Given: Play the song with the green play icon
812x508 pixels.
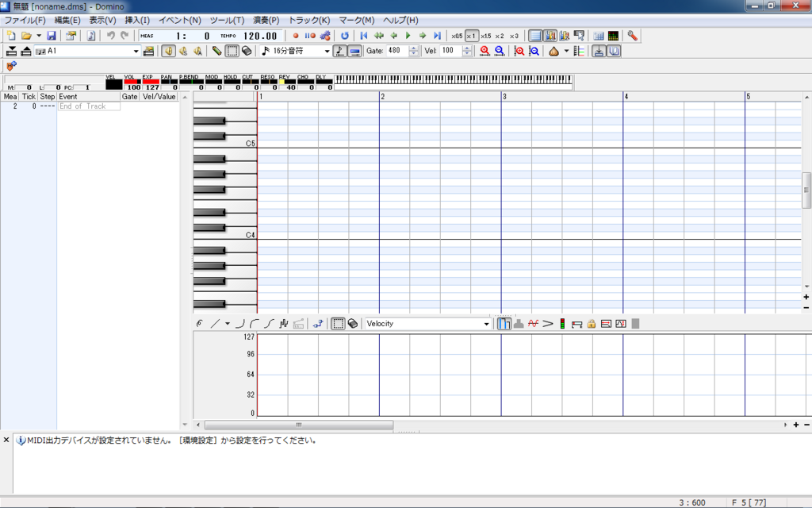Looking at the screenshot, I should [x=408, y=36].
